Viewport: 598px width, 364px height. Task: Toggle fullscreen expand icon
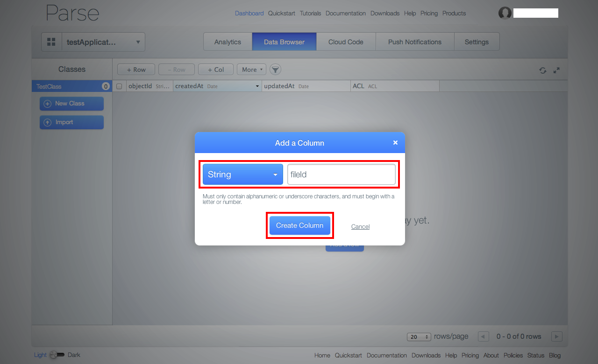(556, 70)
